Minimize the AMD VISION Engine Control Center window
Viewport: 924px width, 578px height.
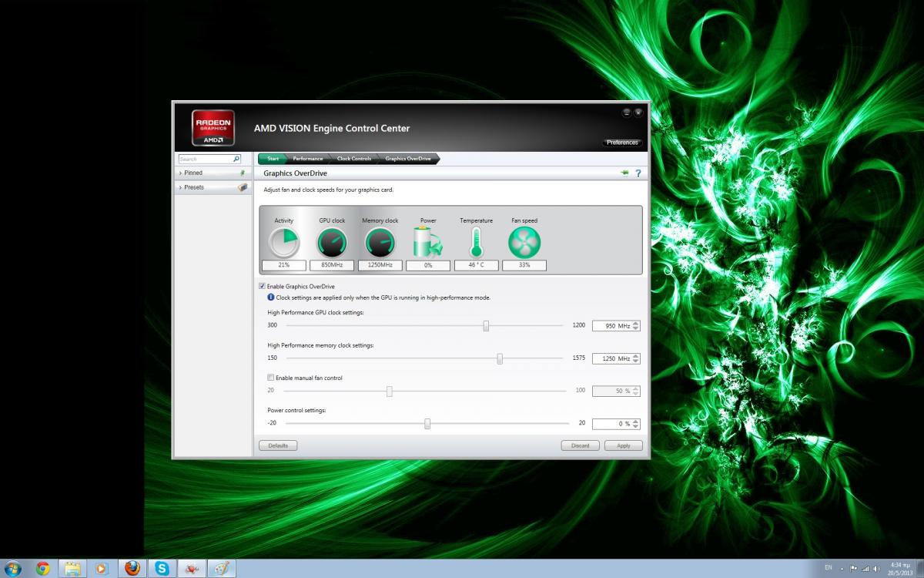[x=627, y=113]
